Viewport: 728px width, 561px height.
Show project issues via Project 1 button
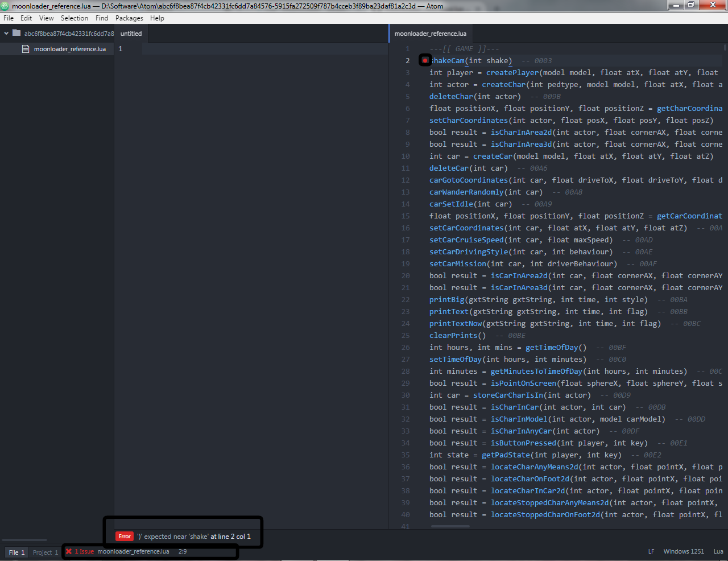coord(45,552)
